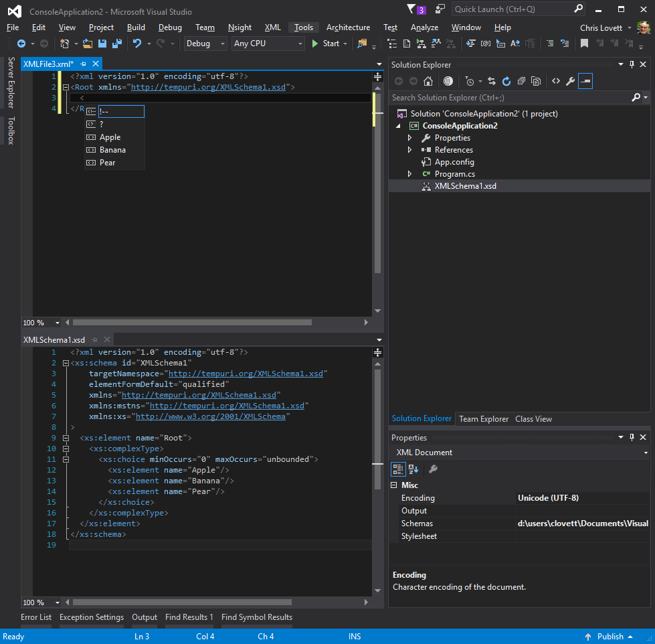Click the Save All toolbar icon
The image size is (655, 644).
[116, 44]
